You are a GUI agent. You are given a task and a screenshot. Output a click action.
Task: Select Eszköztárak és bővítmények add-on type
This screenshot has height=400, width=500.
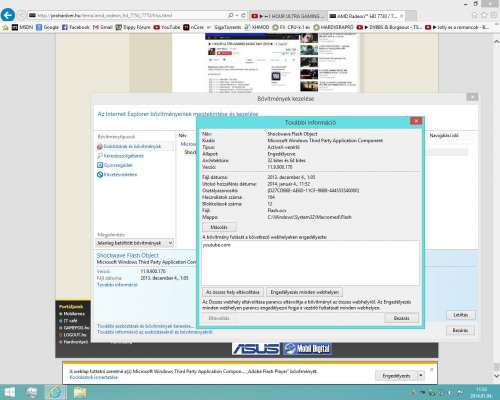(x=129, y=146)
